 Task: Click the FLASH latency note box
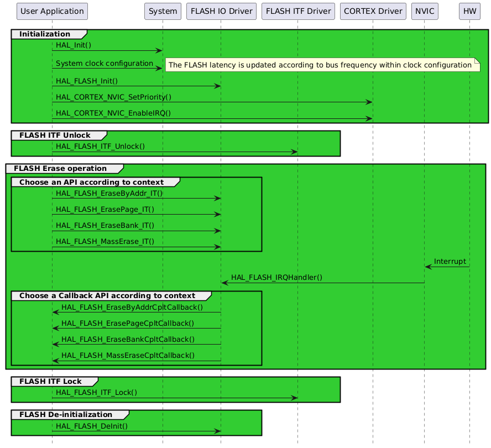[322, 65]
